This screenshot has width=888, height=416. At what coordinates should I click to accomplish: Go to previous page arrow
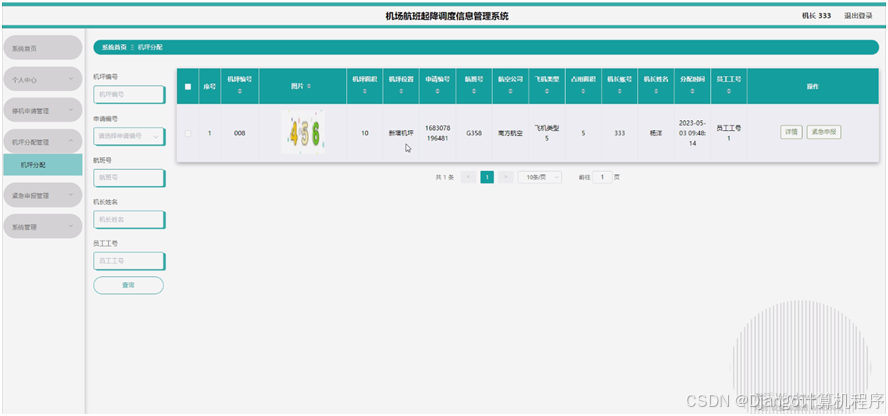[468, 177]
